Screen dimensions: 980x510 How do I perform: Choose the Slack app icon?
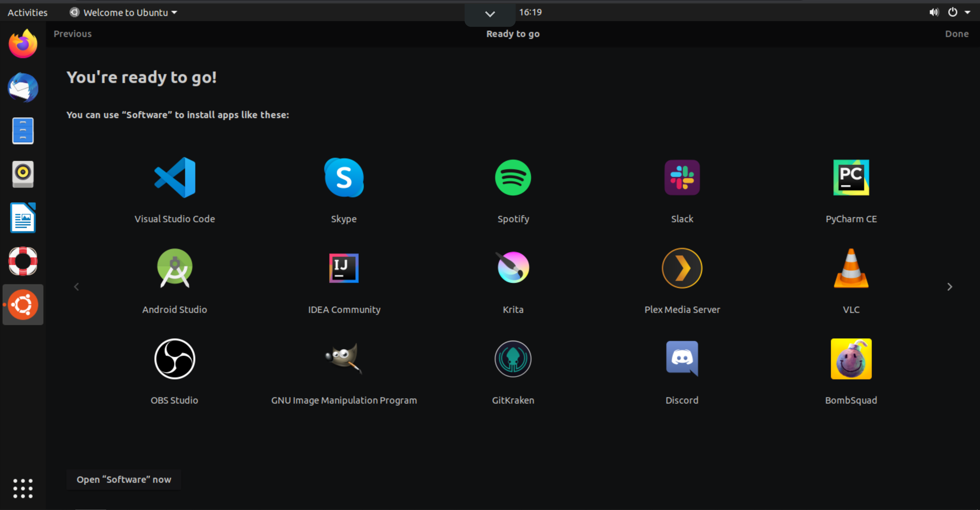click(682, 177)
